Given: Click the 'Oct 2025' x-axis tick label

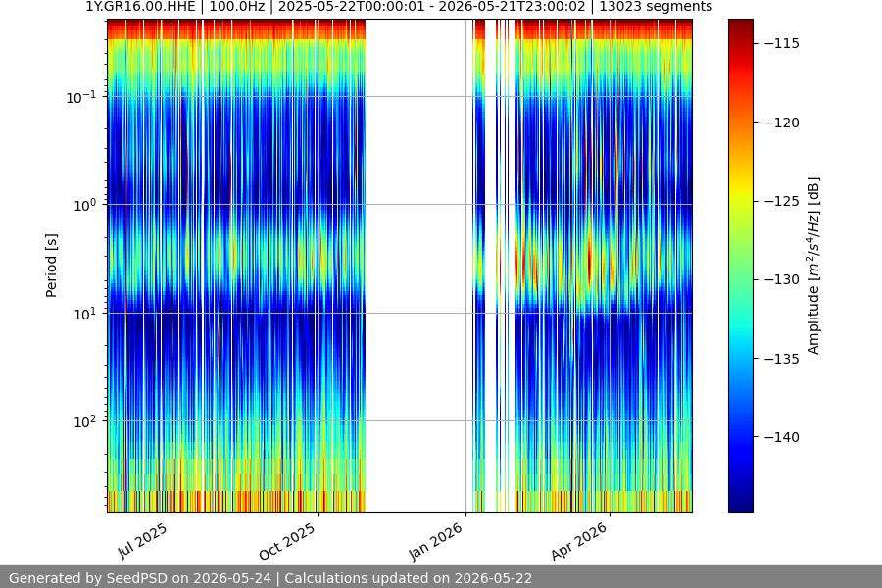Looking at the screenshot, I should click(x=287, y=541).
